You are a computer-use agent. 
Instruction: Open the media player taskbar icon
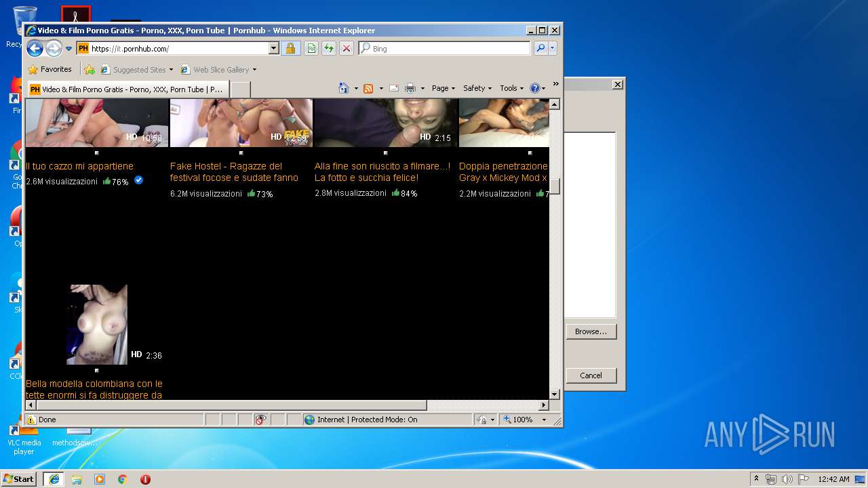(x=100, y=479)
